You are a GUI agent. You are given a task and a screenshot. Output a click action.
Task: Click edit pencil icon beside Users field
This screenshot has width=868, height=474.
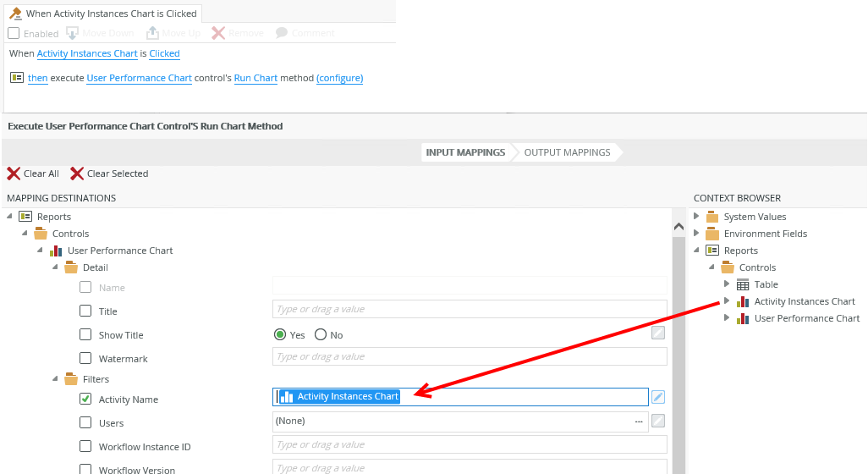pyautogui.click(x=657, y=421)
